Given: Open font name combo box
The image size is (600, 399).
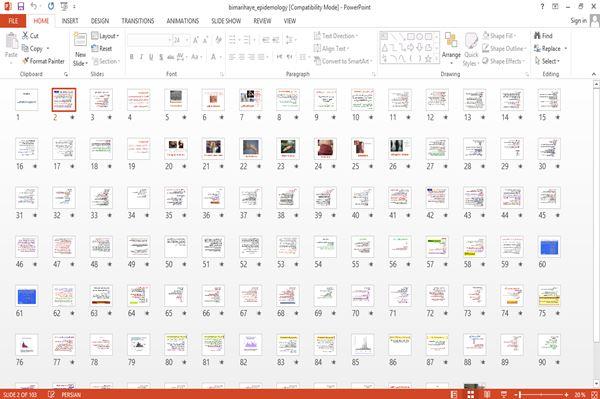Looking at the screenshot, I should pos(149,40).
